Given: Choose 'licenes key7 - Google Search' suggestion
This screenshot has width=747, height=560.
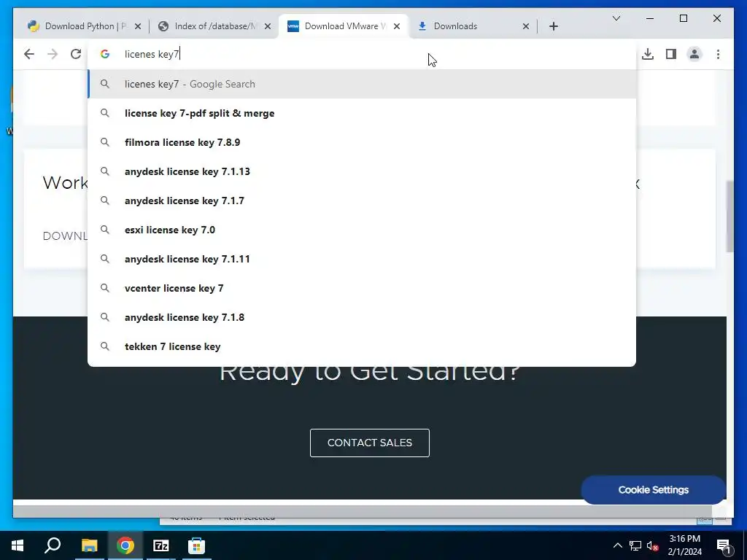Looking at the screenshot, I should (x=362, y=85).
